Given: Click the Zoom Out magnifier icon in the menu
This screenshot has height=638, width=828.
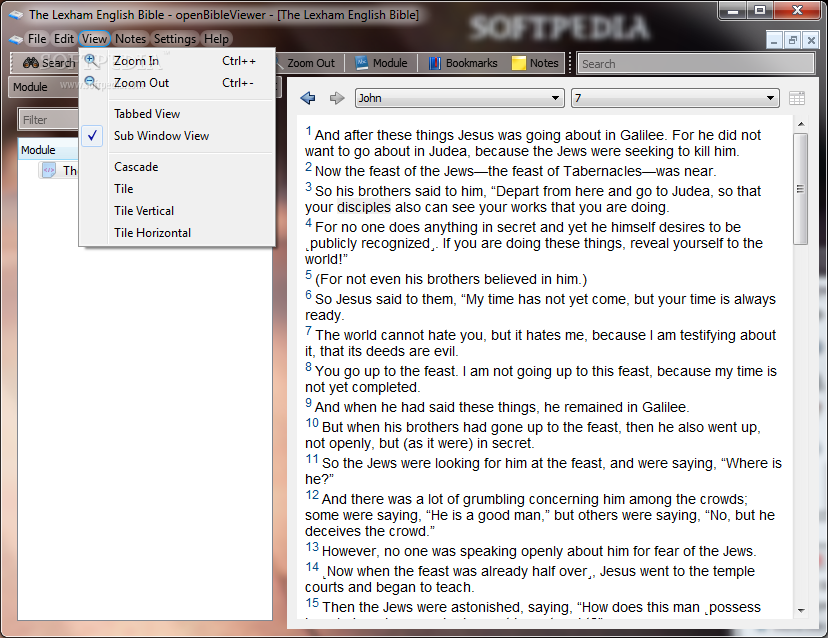Looking at the screenshot, I should click(91, 82).
